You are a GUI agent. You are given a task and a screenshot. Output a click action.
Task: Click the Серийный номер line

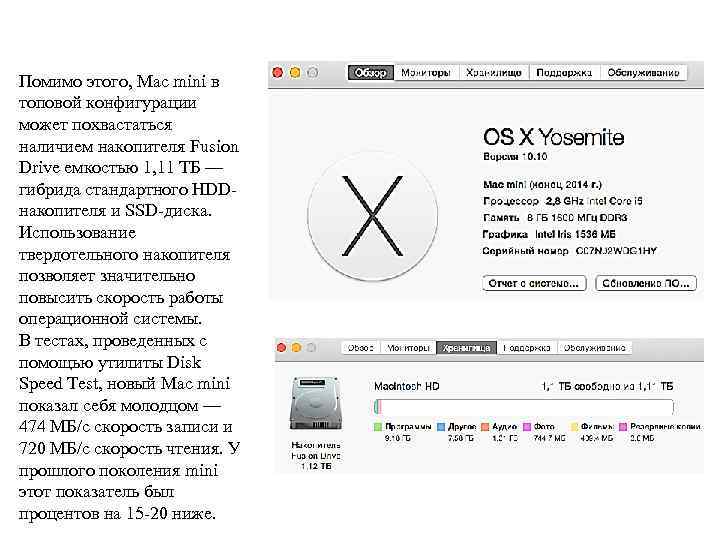(569, 251)
